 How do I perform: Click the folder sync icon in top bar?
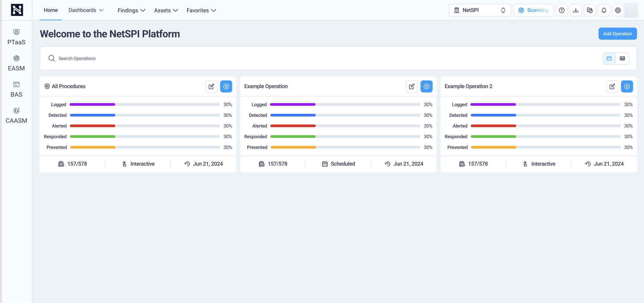pos(590,10)
